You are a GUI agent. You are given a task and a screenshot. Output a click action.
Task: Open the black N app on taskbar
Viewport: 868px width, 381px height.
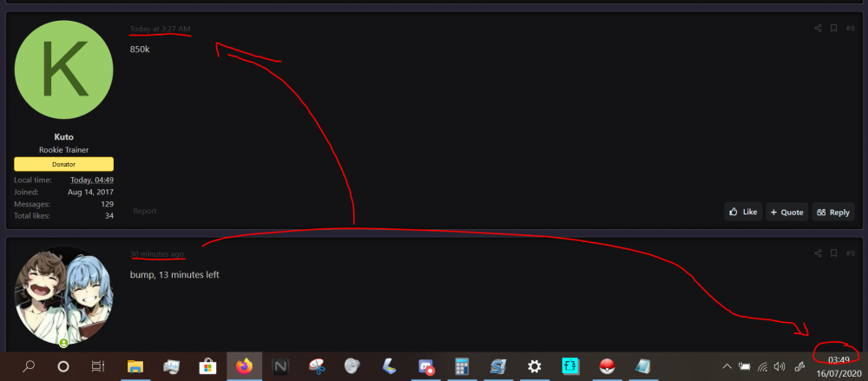click(281, 366)
